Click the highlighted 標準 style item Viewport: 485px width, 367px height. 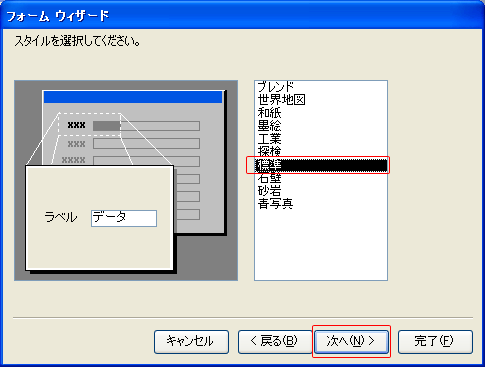(x=321, y=165)
